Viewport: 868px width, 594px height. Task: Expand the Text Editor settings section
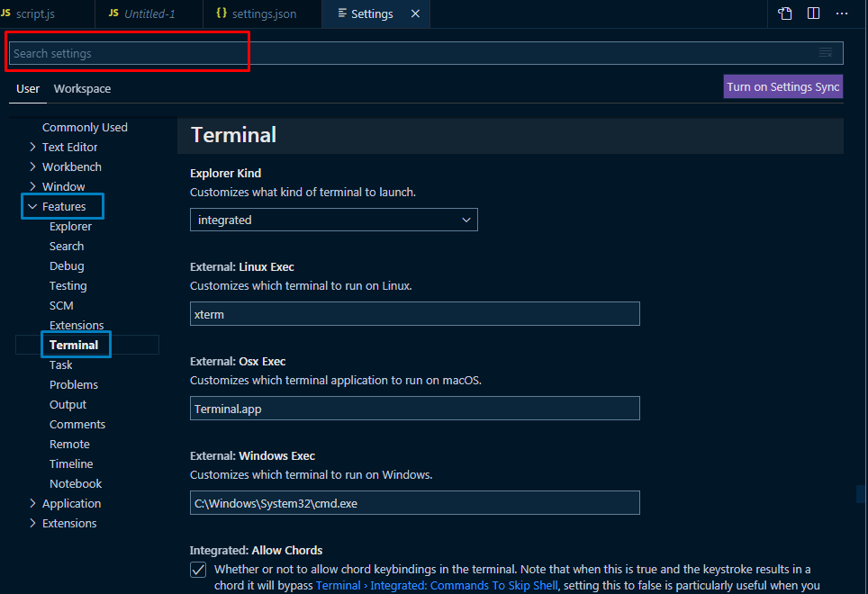pos(33,147)
